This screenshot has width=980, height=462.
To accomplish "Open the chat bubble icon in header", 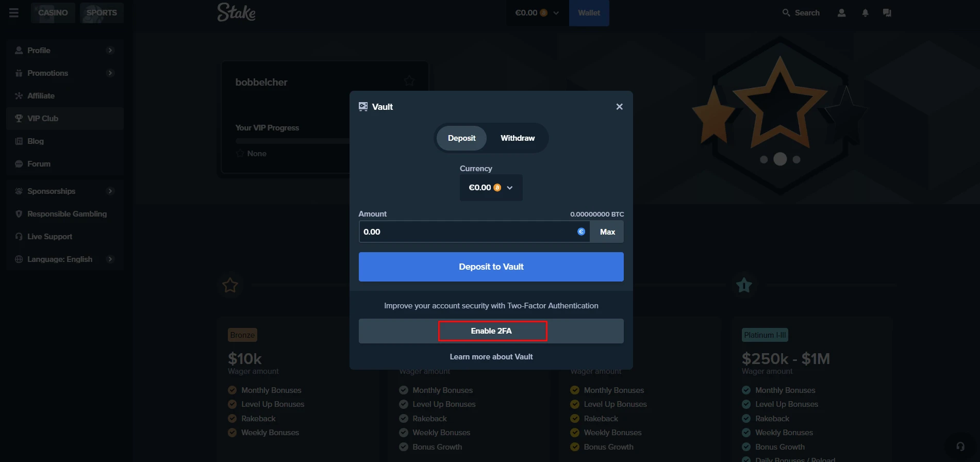I will (x=887, y=12).
